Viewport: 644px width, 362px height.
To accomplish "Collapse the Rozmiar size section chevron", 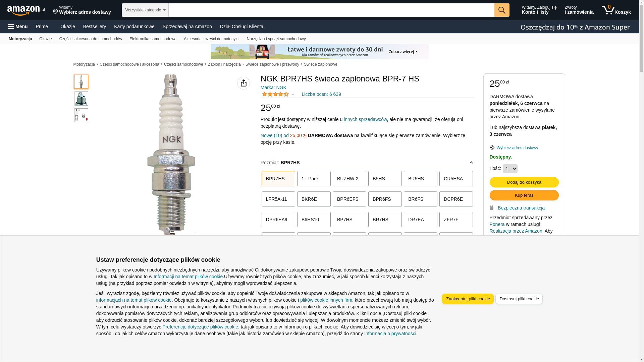I will click(471, 163).
